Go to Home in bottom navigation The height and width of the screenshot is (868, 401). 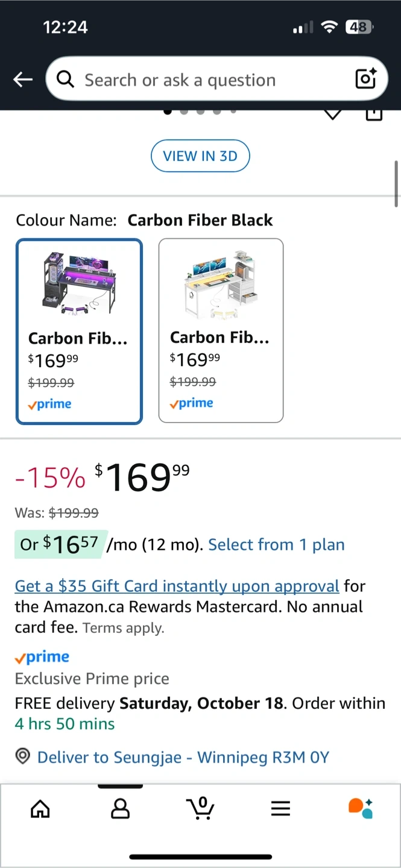click(40, 808)
